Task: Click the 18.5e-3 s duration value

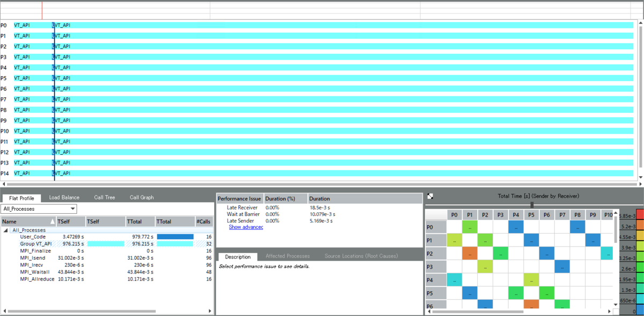Action: (x=320, y=207)
